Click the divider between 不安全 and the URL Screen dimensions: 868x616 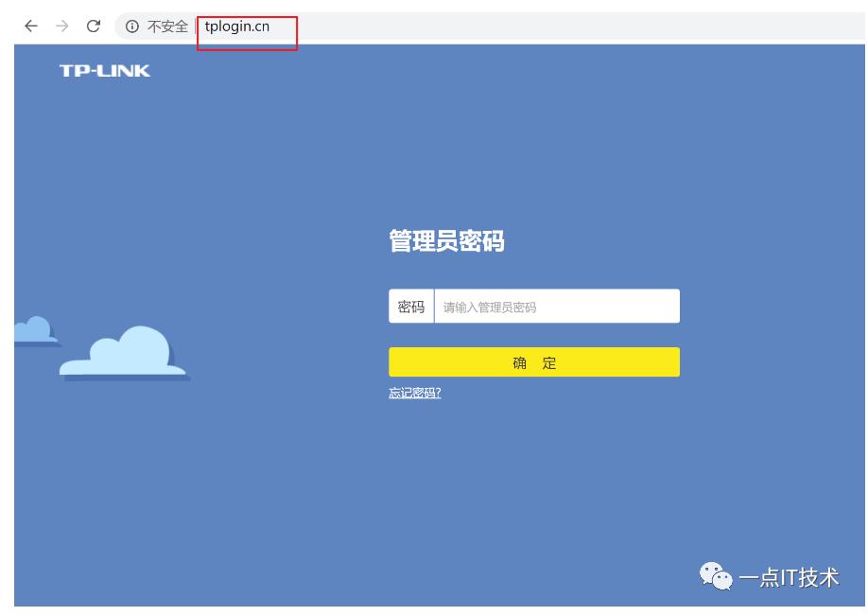(x=195, y=26)
